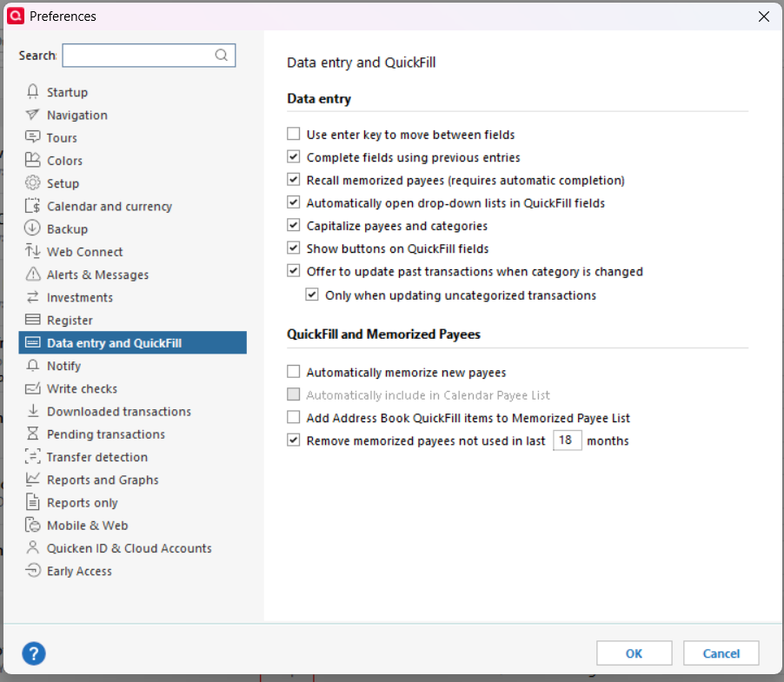Click the Notify bell icon
Image resolution: width=784 pixels, height=682 pixels.
point(32,365)
